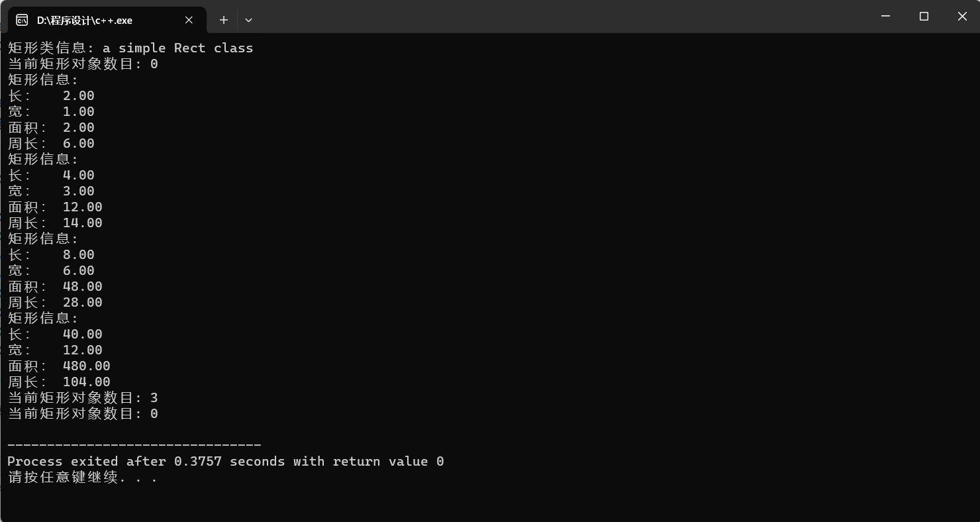Click the terminal icon in the tab
Image resolution: width=980 pixels, height=522 pixels.
(x=22, y=20)
